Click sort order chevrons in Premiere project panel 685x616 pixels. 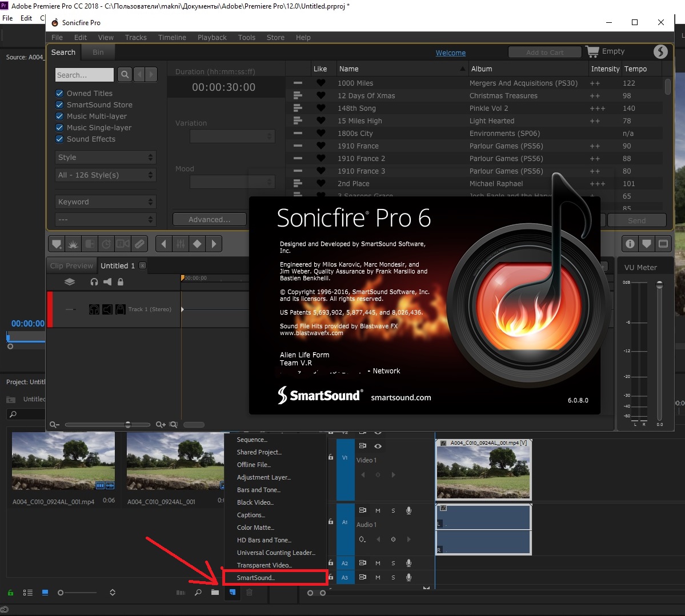[113, 593]
